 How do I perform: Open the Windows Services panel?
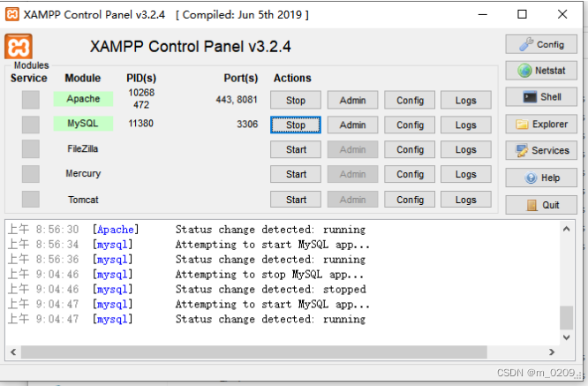point(541,150)
